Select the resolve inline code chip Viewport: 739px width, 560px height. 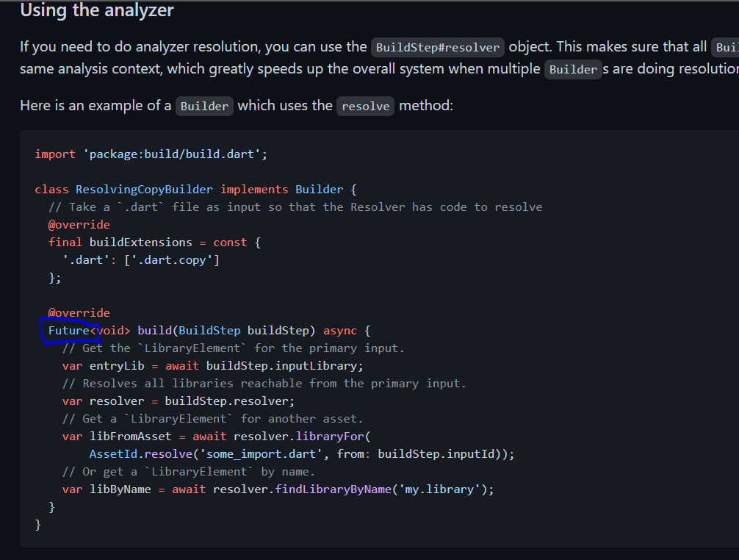(365, 106)
